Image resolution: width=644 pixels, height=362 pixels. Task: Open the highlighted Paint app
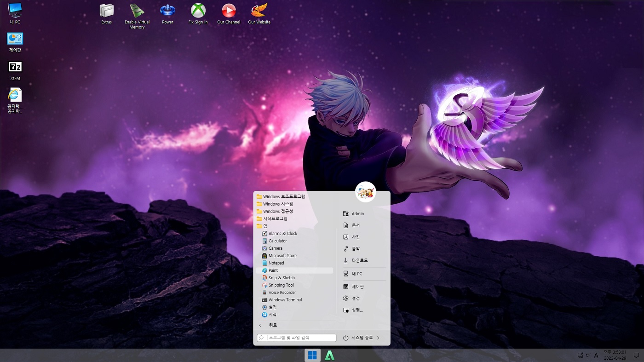(x=294, y=270)
